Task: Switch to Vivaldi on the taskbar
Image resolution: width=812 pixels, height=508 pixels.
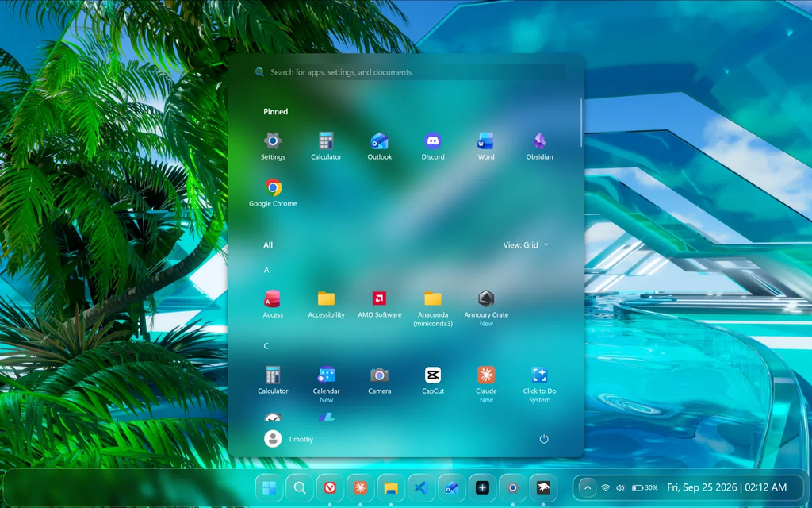Action: [330, 488]
